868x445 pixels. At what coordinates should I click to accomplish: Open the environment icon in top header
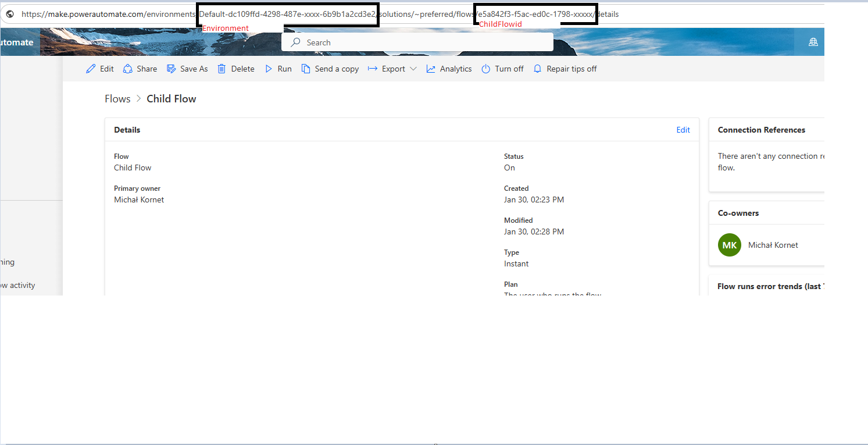(x=813, y=42)
